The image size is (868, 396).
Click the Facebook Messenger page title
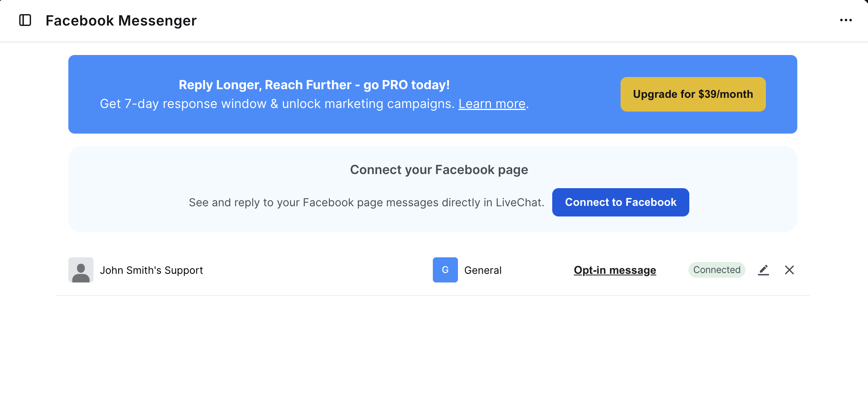click(x=121, y=20)
